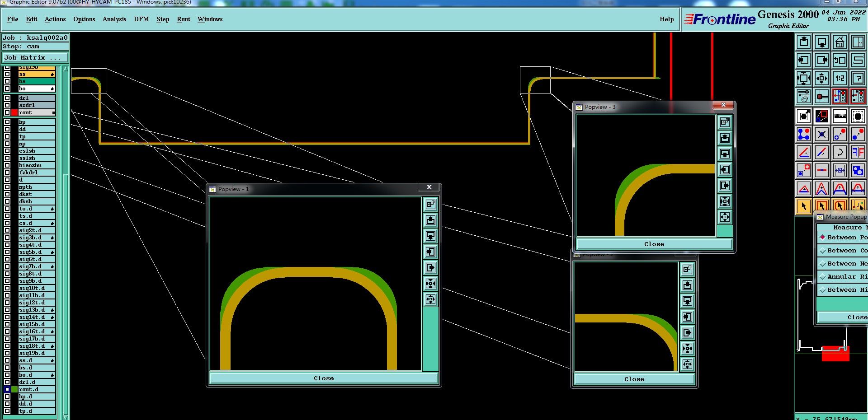
Task: Click Close button in Popview - 1
Action: [324, 378]
